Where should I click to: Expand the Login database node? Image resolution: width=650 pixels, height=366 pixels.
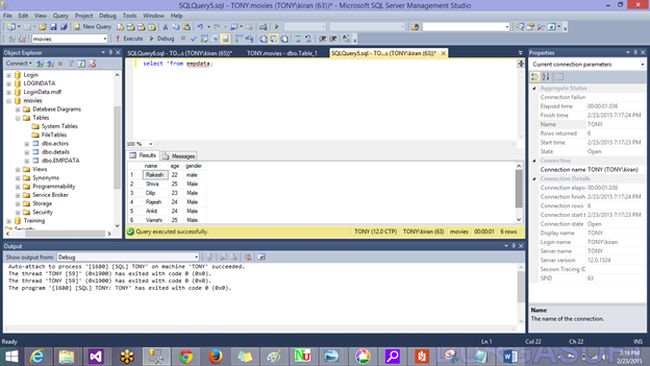pyautogui.click(x=9, y=75)
